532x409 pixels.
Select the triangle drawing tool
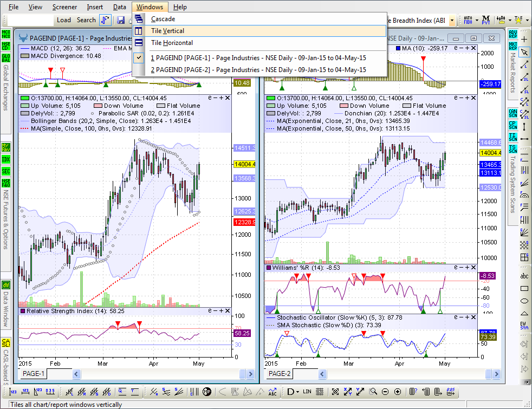coord(524,313)
